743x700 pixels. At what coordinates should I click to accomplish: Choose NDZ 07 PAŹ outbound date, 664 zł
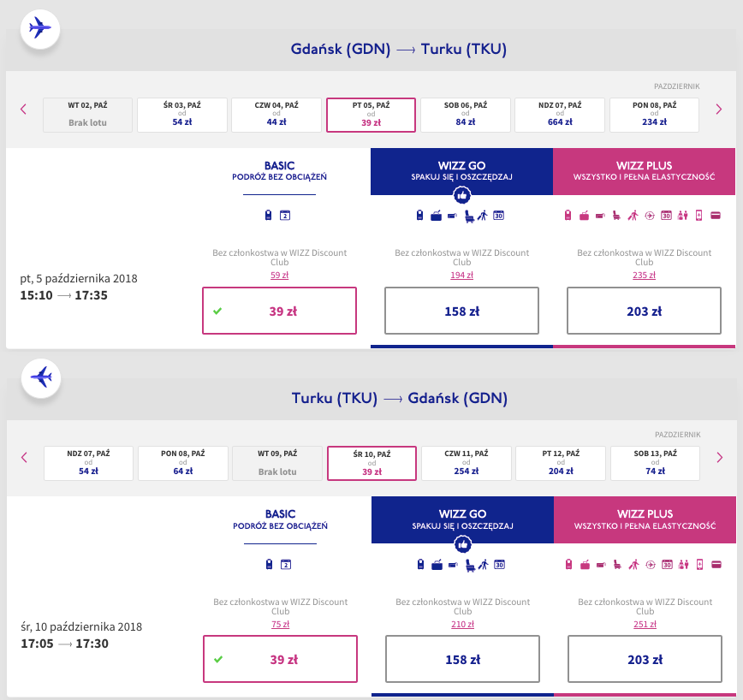tap(560, 115)
